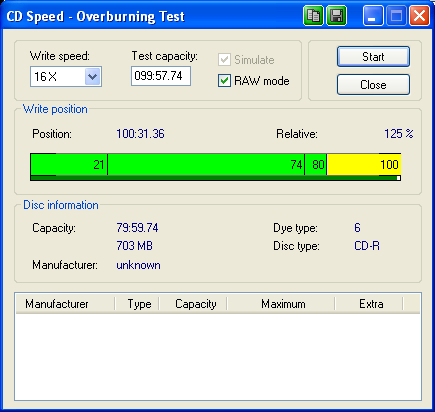
Task: Sort list by Type column header
Action: click(x=137, y=304)
